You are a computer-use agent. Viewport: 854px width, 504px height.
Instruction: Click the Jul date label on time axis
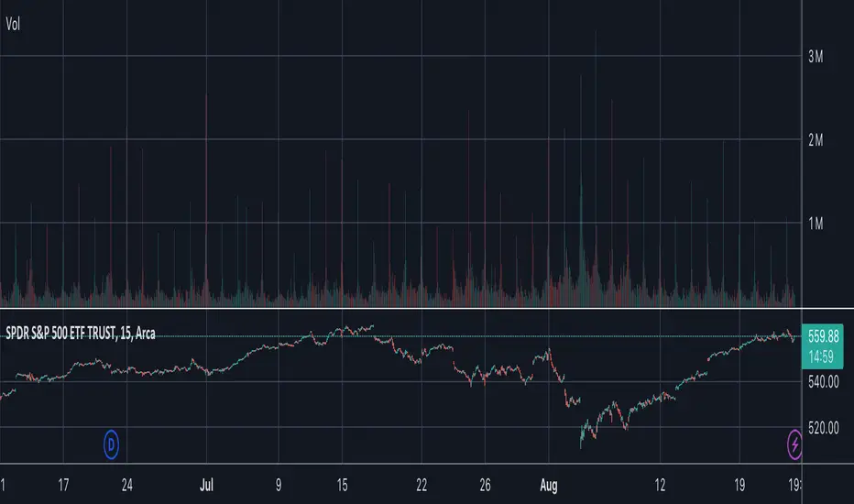[206, 485]
